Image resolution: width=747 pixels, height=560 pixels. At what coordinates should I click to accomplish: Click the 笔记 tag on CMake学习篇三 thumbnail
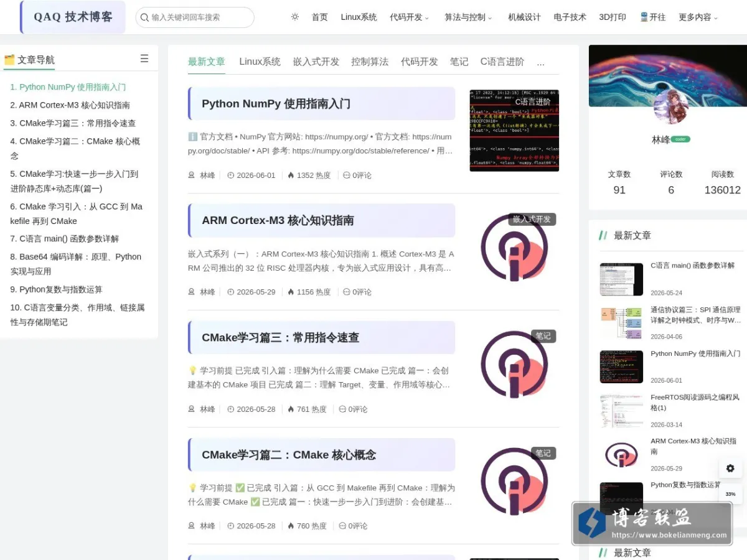(x=543, y=336)
